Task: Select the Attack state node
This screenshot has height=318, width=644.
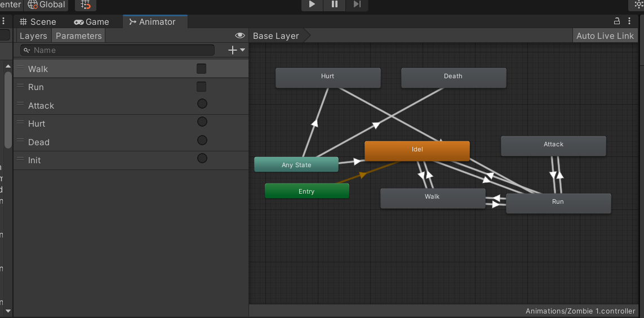Action: (553, 146)
